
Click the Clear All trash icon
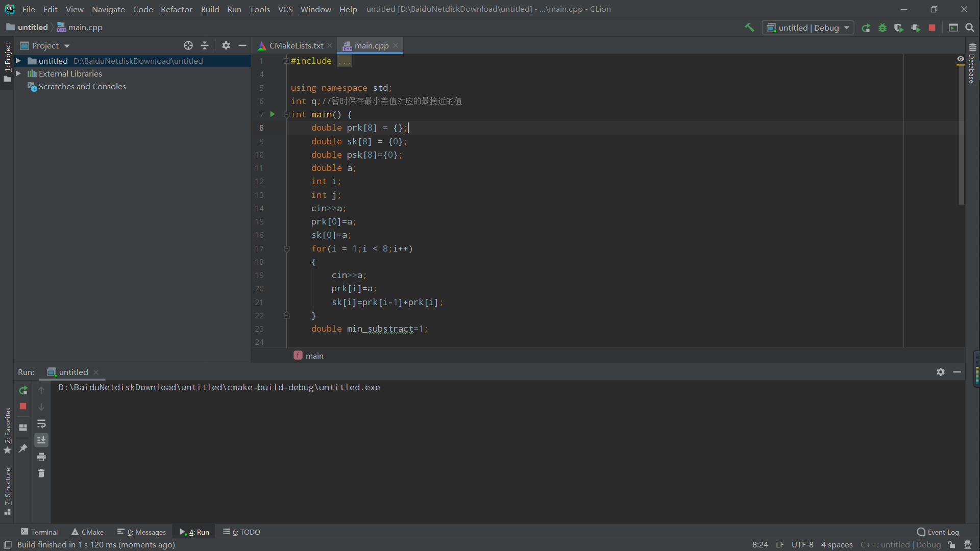pyautogui.click(x=41, y=473)
